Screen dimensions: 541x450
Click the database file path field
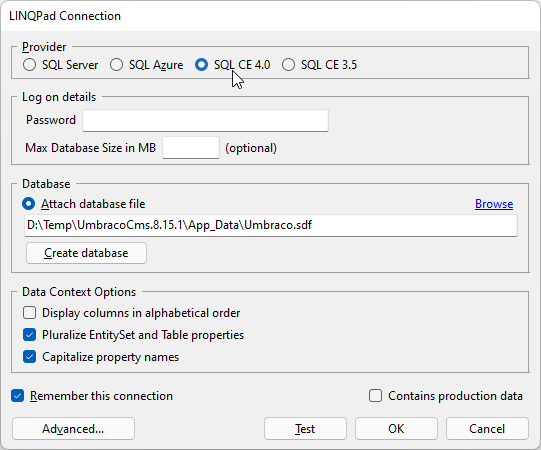pos(271,225)
